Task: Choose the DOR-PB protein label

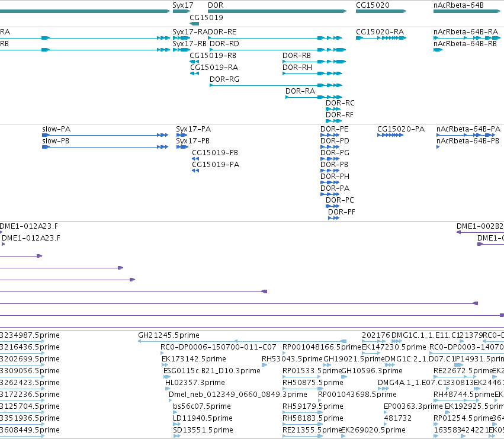Action: click(334, 165)
